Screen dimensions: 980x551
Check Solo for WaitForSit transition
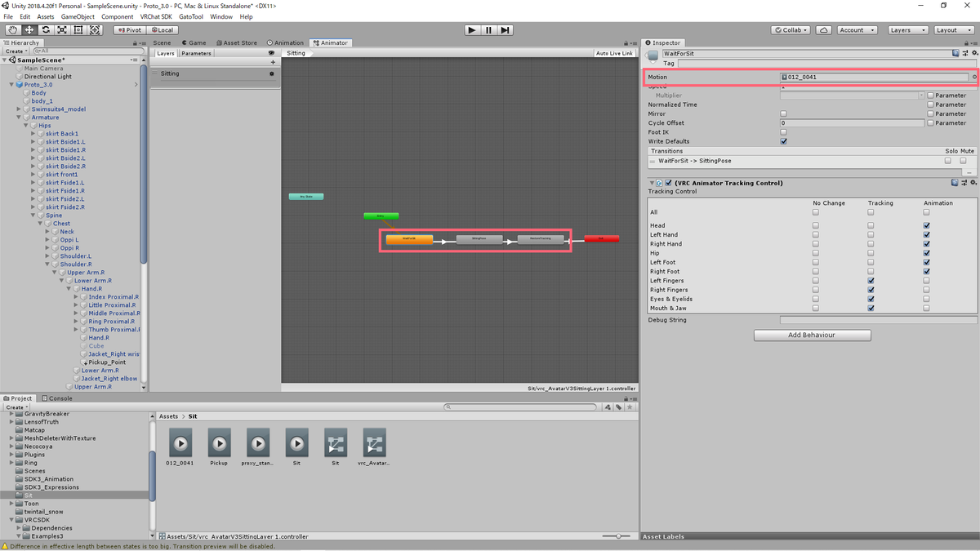(x=948, y=161)
